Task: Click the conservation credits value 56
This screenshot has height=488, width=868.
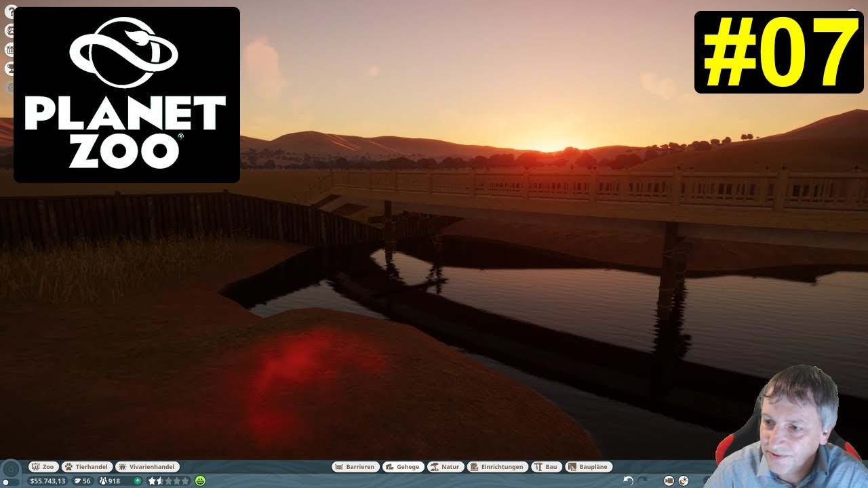Action: point(82,481)
